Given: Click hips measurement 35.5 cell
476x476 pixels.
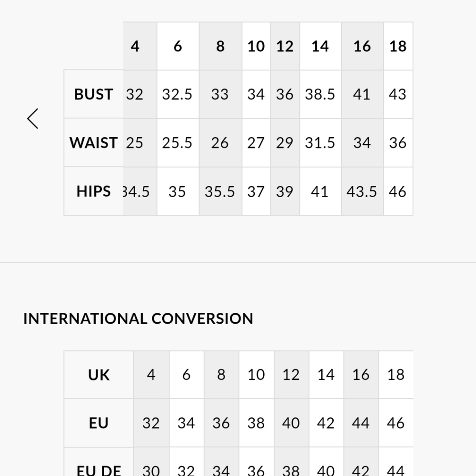Looking at the screenshot, I should click(x=220, y=191).
